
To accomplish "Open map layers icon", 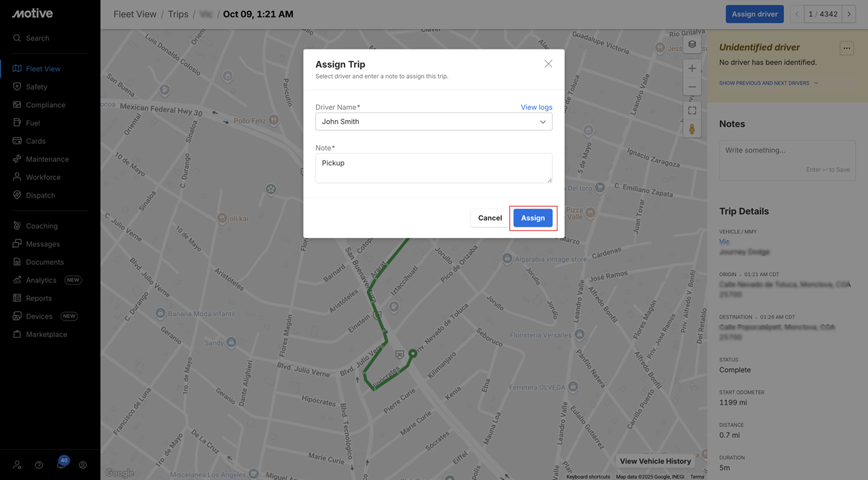I will tap(692, 44).
